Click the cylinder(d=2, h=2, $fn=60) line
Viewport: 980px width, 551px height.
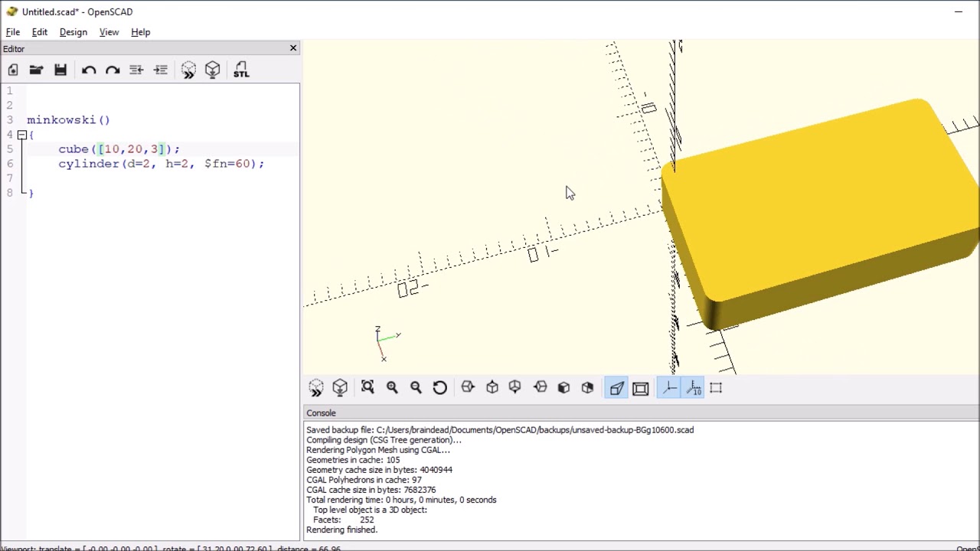(x=161, y=164)
